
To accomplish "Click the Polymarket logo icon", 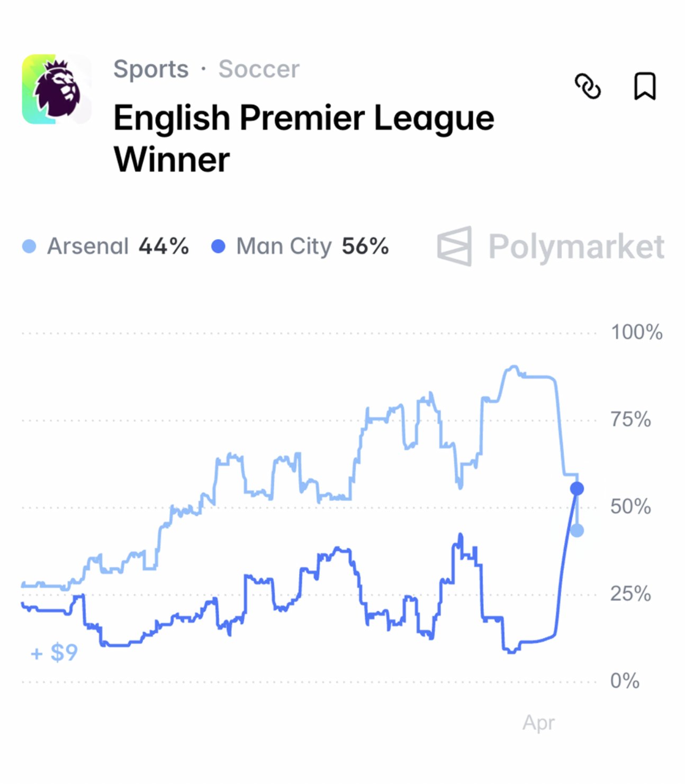I will 455,247.
